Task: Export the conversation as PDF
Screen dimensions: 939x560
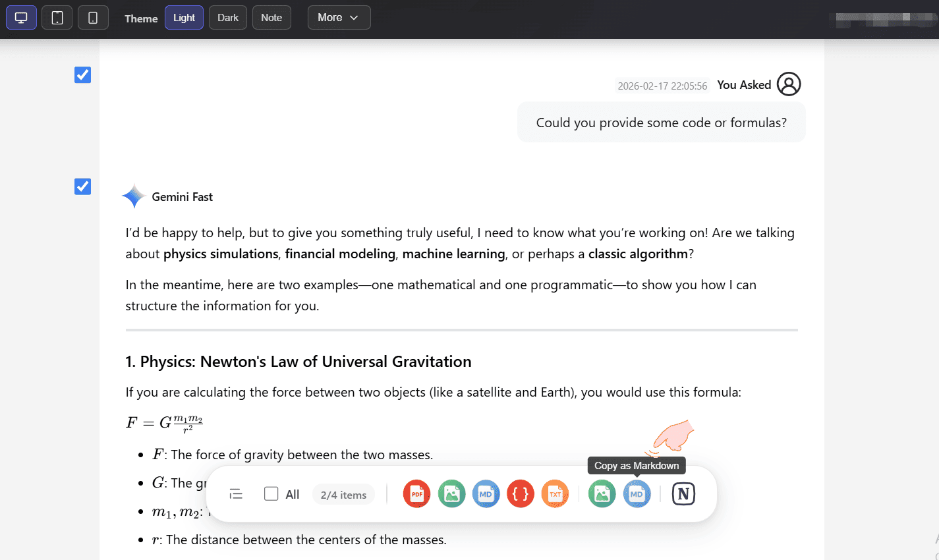Action: tap(416, 493)
